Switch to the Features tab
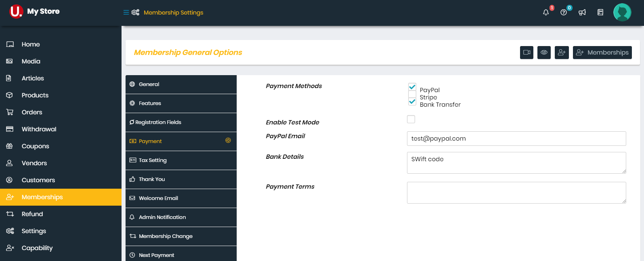 tap(181, 103)
